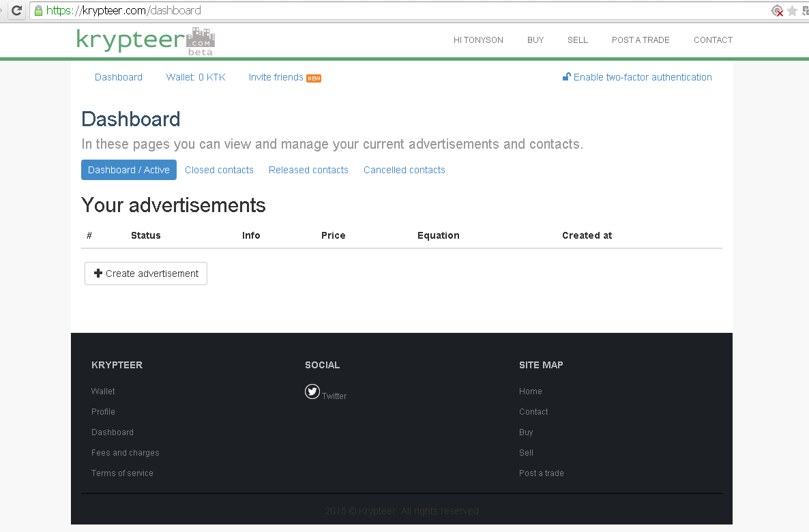Open the BUY menu item
The image size is (809, 532).
(535, 40)
